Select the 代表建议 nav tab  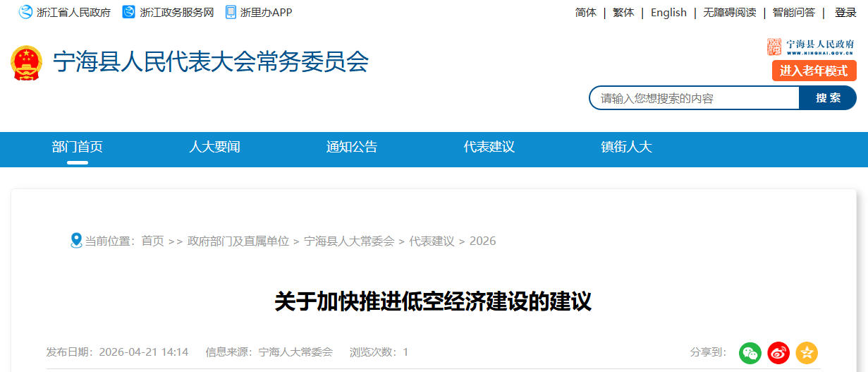pyautogui.click(x=489, y=147)
